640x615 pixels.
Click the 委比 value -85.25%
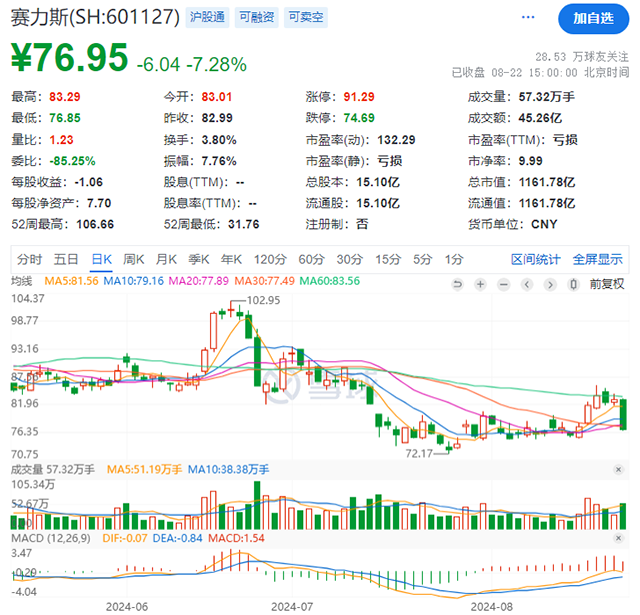(72, 161)
